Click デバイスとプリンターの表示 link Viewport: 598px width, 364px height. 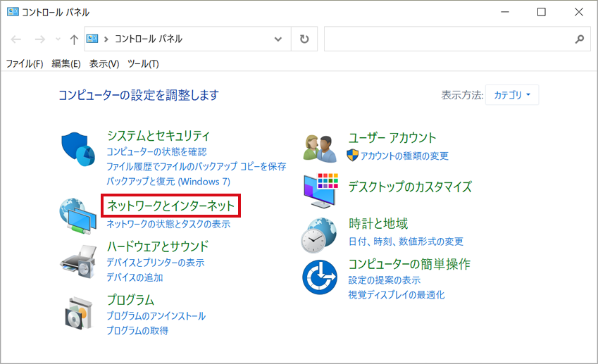click(155, 263)
